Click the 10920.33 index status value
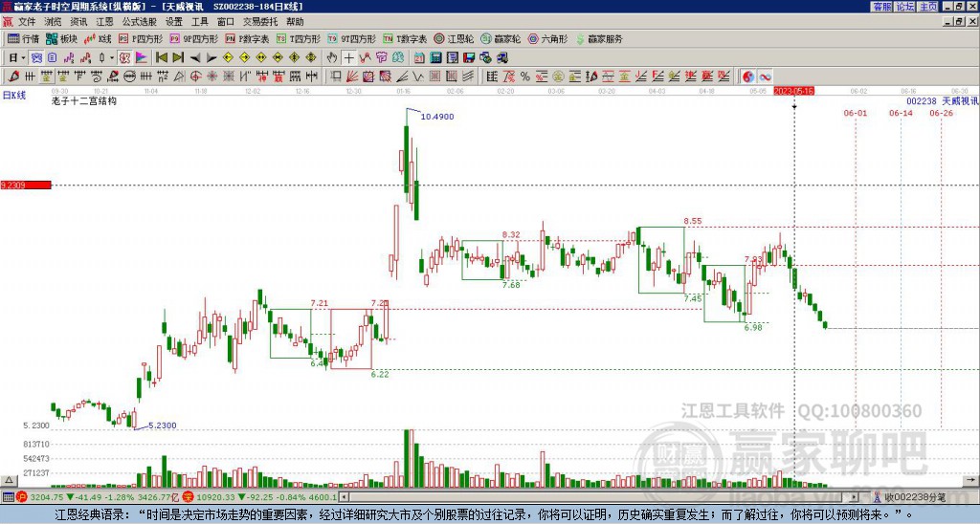 coord(214,497)
